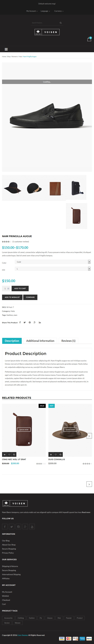Click the Add To Cart button
Image resolution: width=94 pixels, height=644 pixels.
tap(20, 288)
